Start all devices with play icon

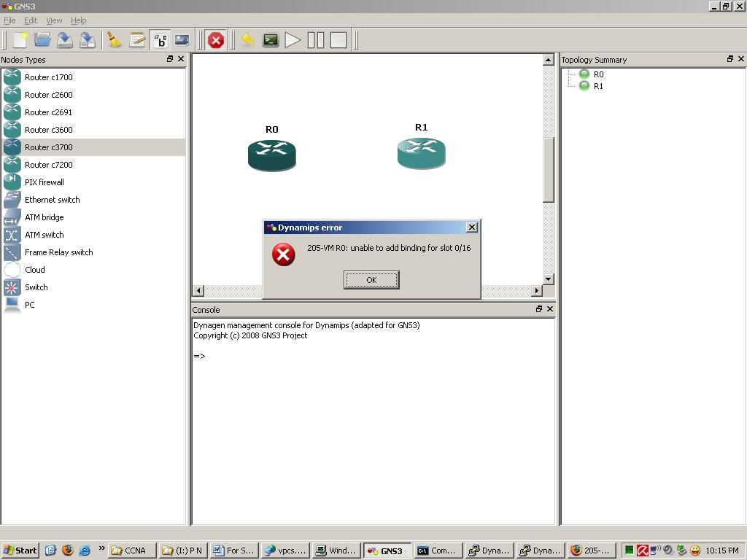[293, 40]
